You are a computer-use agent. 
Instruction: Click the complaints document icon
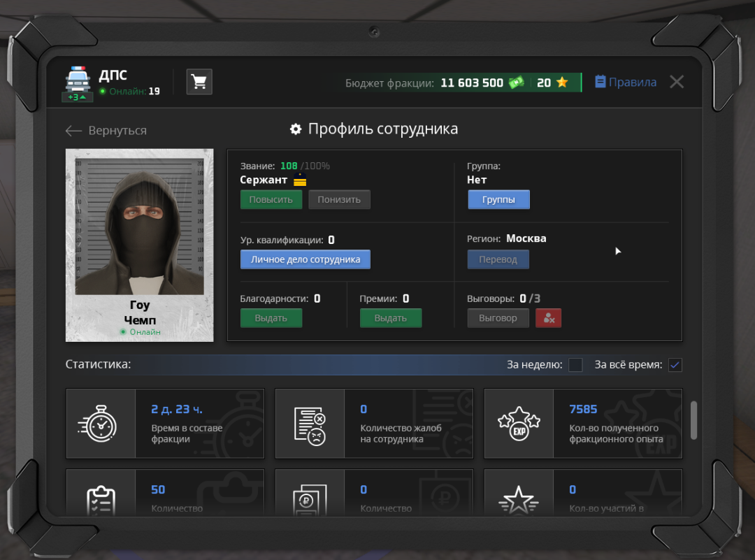pos(310,426)
